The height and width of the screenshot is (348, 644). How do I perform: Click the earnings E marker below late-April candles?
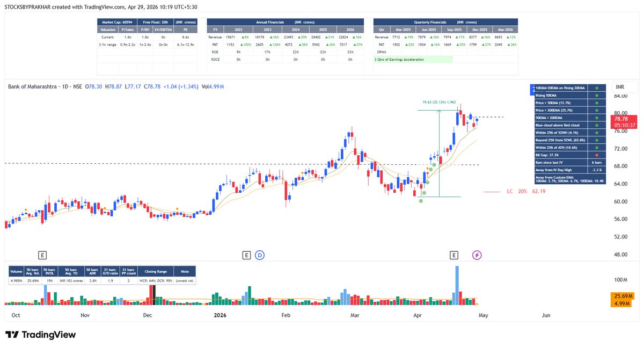[455, 255]
